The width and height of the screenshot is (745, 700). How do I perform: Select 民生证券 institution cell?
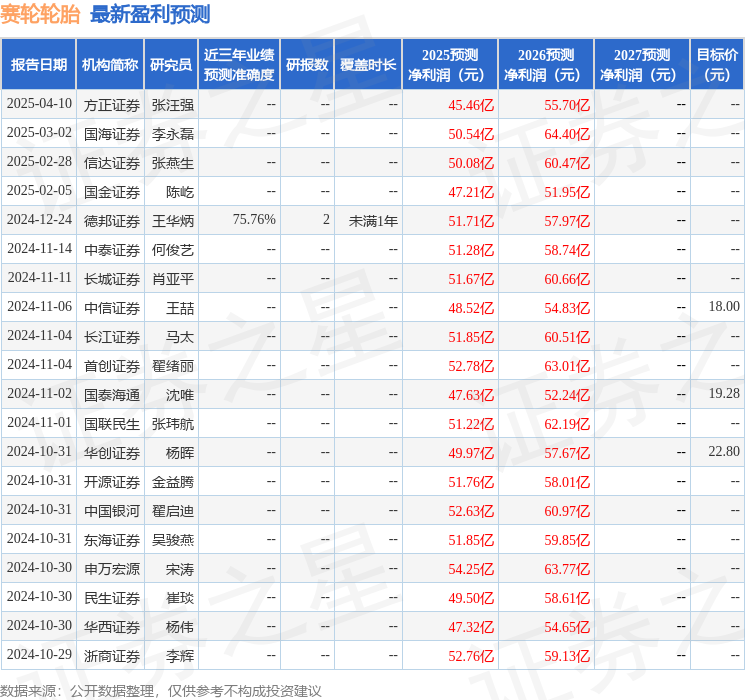(x=112, y=598)
